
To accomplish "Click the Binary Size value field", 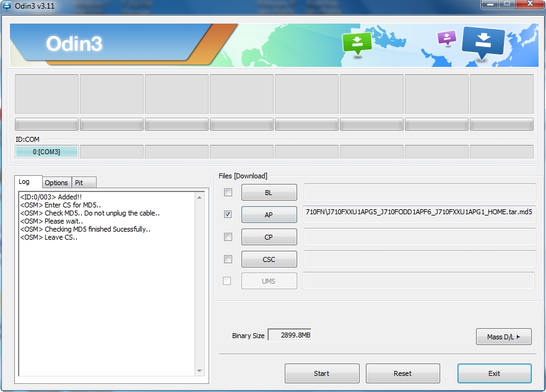I will click(290, 335).
